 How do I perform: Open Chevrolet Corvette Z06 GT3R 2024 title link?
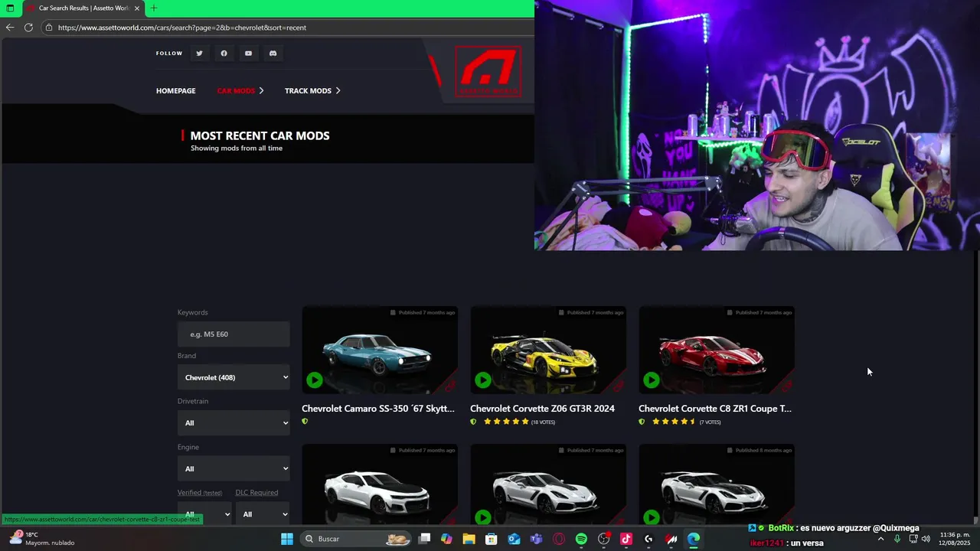[x=542, y=409]
